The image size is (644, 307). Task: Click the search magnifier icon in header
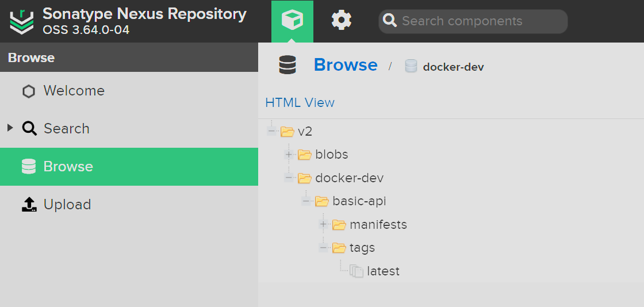coord(390,21)
